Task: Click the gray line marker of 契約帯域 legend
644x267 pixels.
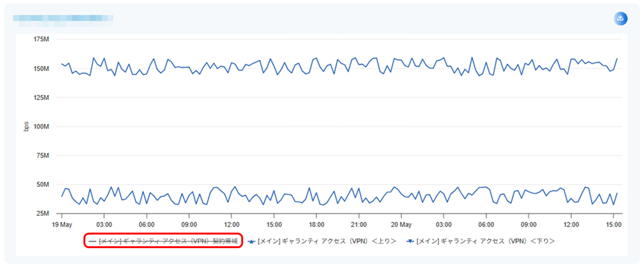Action: [x=93, y=242]
